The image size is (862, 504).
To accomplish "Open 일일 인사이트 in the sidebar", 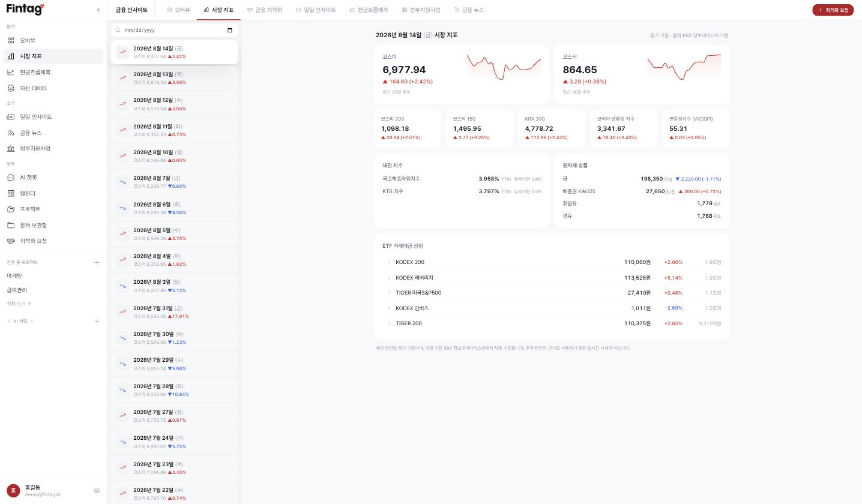I will point(53,117).
